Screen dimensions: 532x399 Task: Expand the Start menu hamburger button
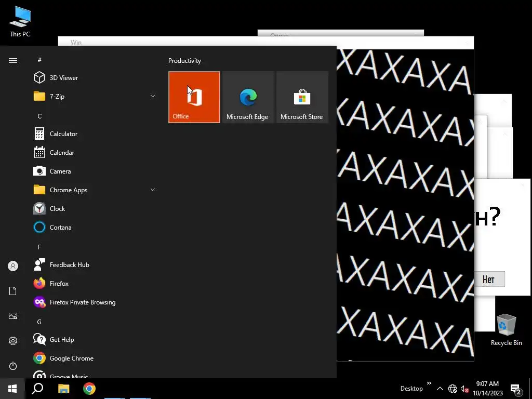pos(13,60)
